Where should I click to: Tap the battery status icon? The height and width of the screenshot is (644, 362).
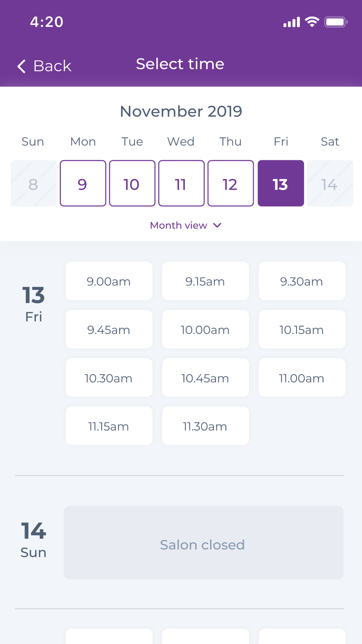click(x=336, y=22)
